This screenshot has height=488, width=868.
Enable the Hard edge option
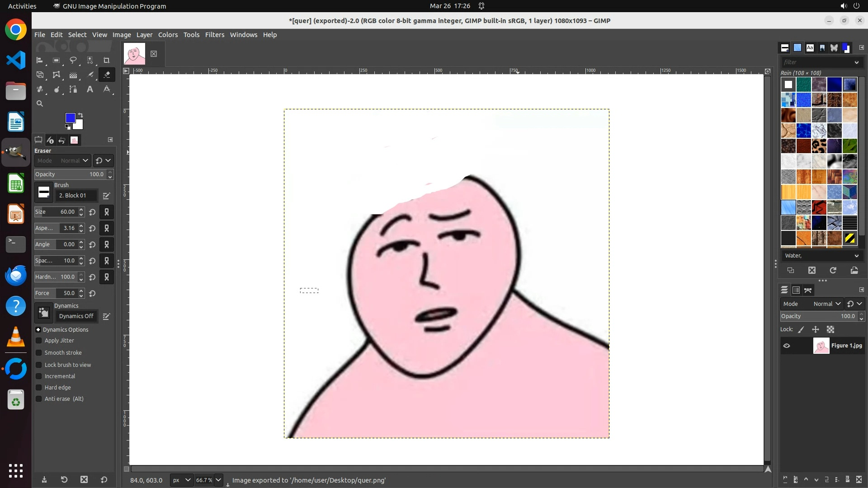[x=39, y=388]
